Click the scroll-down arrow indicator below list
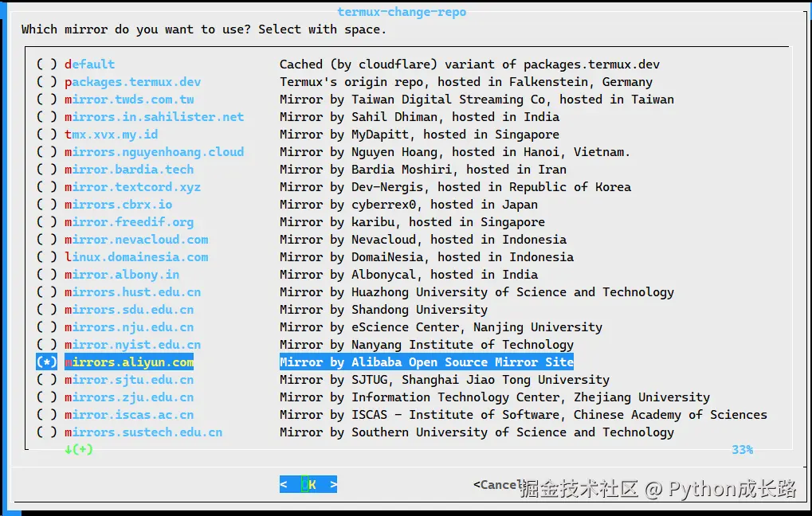The image size is (812, 516). [79, 449]
